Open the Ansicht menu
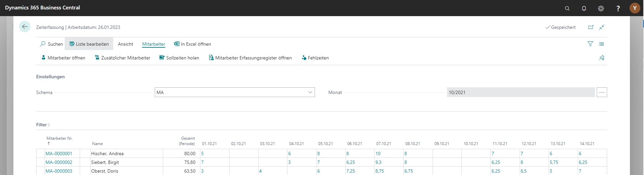This screenshot has height=175, width=644. click(x=125, y=44)
